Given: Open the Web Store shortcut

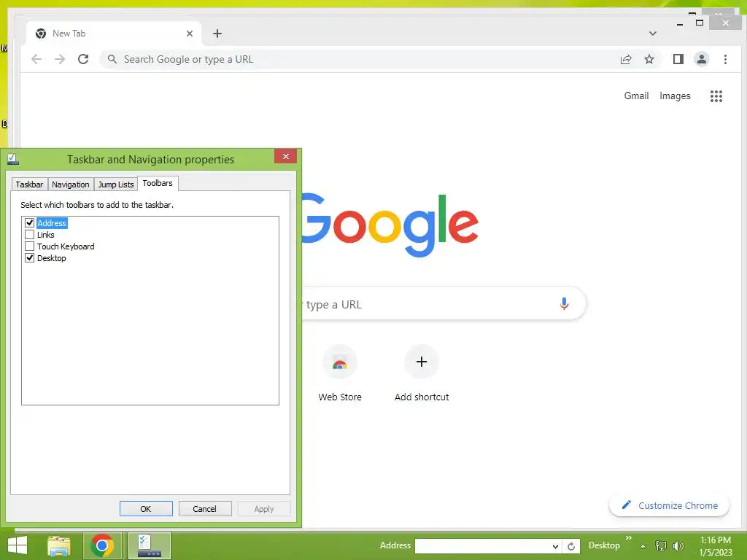Looking at the screenshot, I should click(340, 374).
